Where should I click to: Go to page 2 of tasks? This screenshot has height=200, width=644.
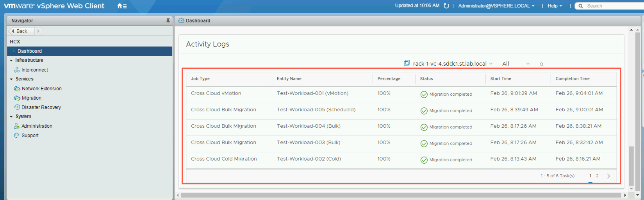click(597, 176)
